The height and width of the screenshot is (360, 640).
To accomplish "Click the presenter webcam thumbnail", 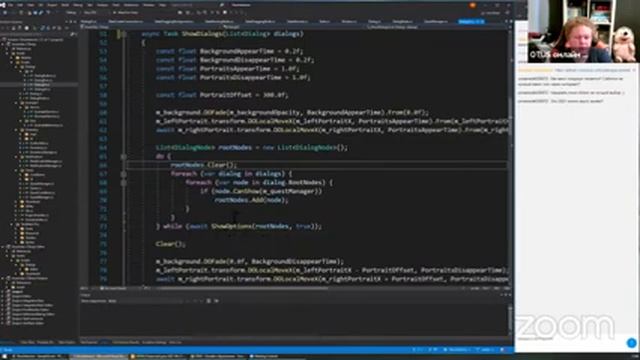I will coord(584,31).
